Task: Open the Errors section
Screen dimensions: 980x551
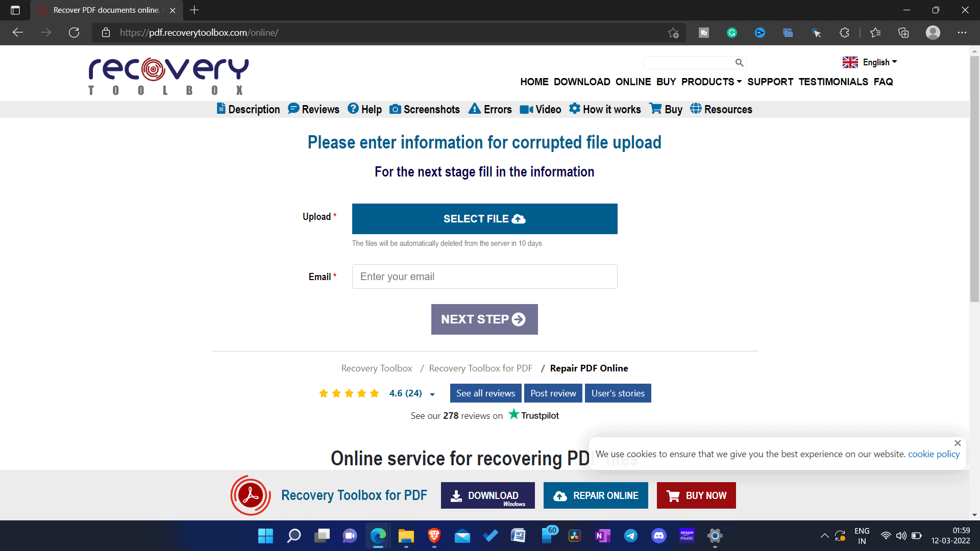Action: point(492,110)
